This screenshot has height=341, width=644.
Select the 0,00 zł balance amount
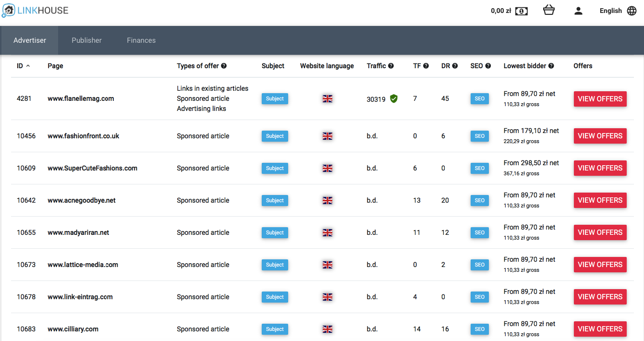[x=501, y=11]
